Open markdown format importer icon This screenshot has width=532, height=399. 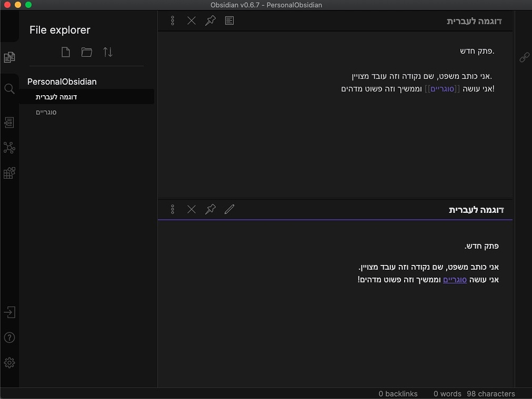10,173
